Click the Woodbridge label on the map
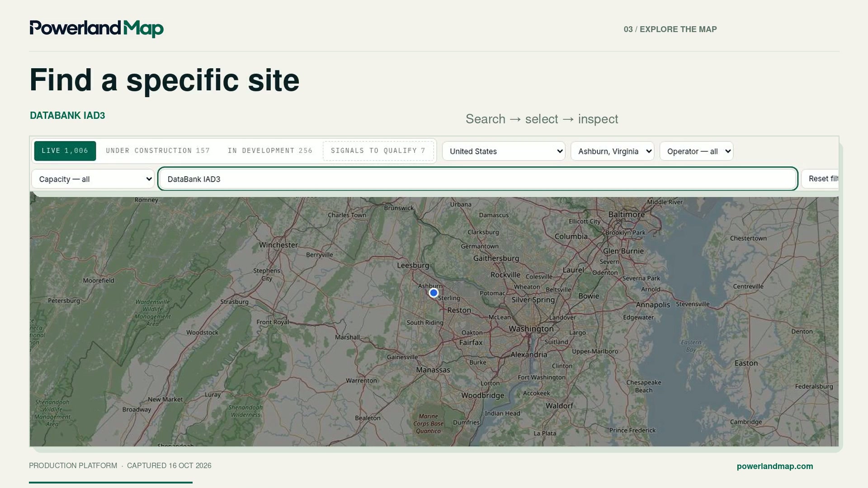The height and width of the screenshot is (488, 868). coord(482,395)
